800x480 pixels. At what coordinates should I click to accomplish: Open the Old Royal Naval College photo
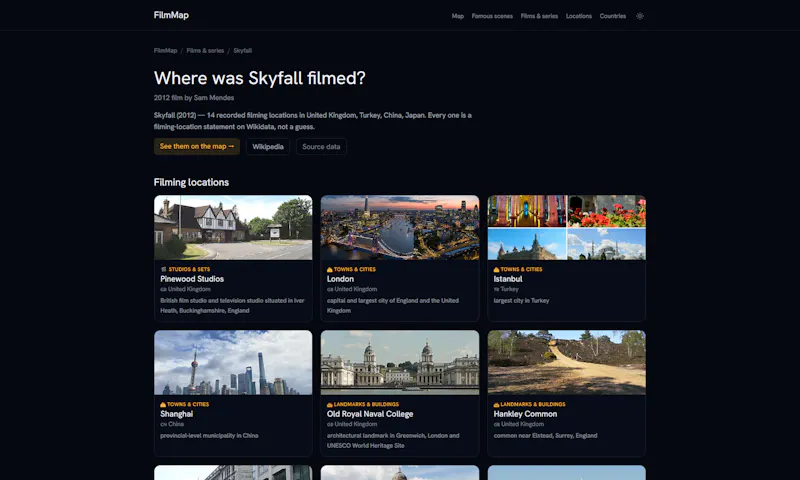(400, 362)
